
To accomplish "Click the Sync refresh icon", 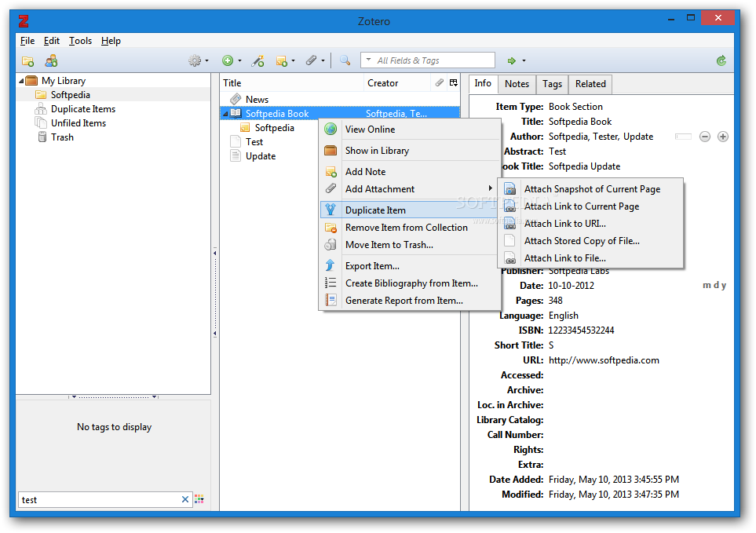I will point(721,60).
